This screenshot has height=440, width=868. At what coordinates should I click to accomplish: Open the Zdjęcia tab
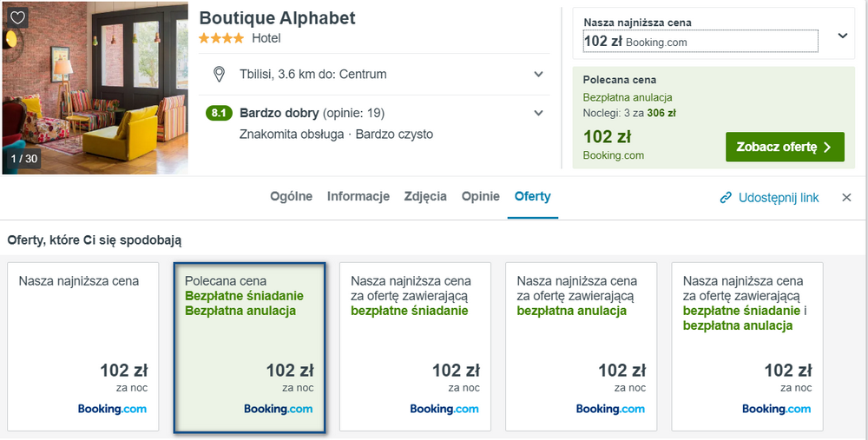pyautogui.click(x=425, y=197)
